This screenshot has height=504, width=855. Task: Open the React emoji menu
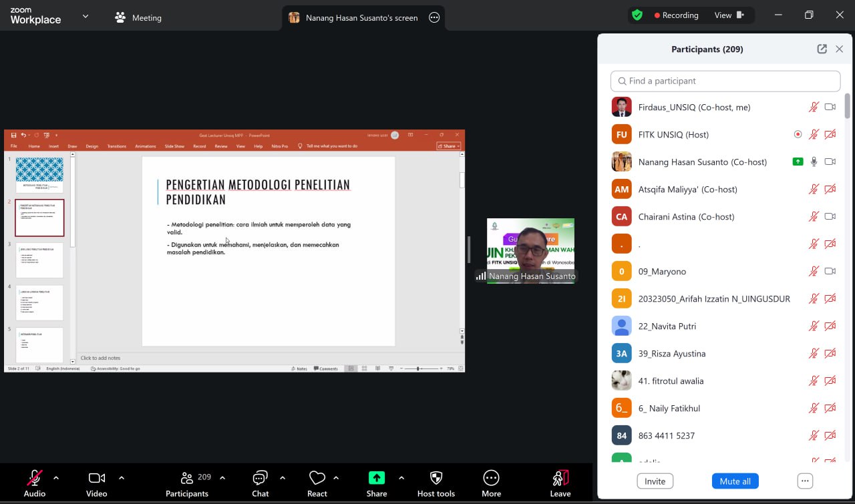(x=317, y=478)
